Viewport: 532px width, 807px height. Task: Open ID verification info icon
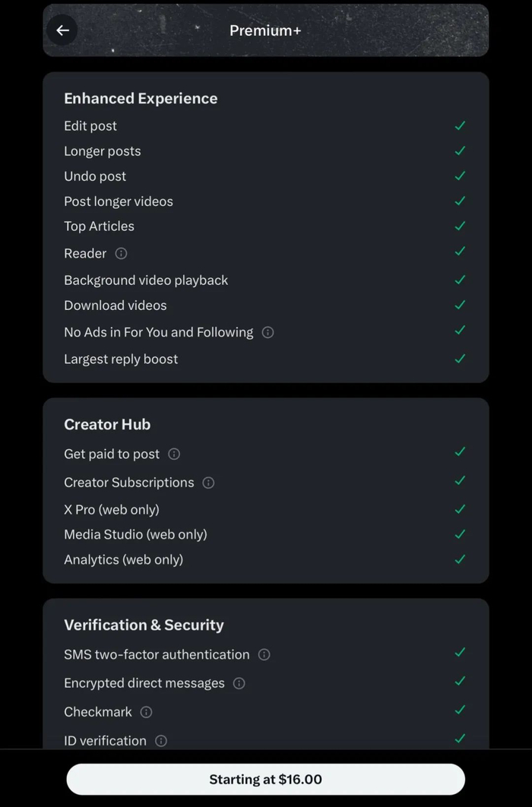pos(161,741)
